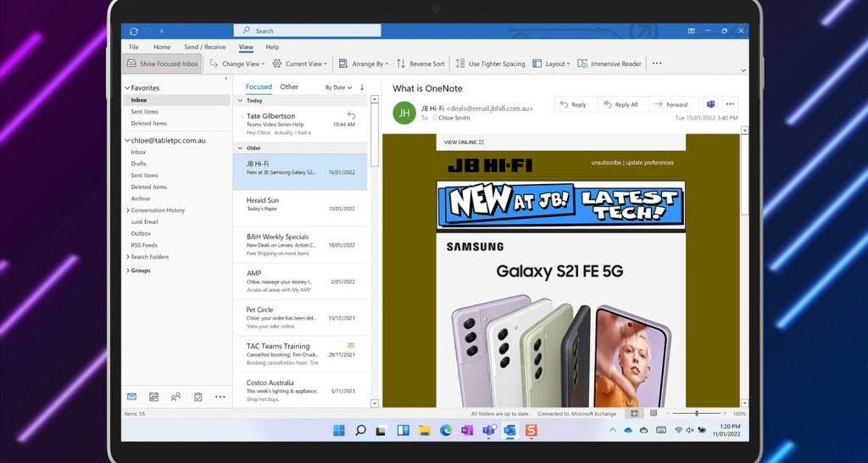Open the Help ribbon tab
The width and height of the screenshot is (868, 463).
(272, 47)
